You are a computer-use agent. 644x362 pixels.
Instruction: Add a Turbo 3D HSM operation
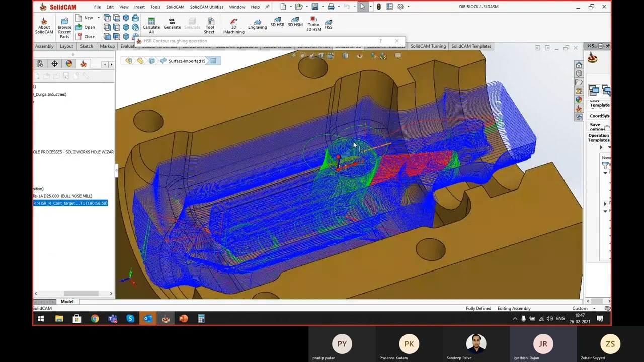tap(313, 24)
